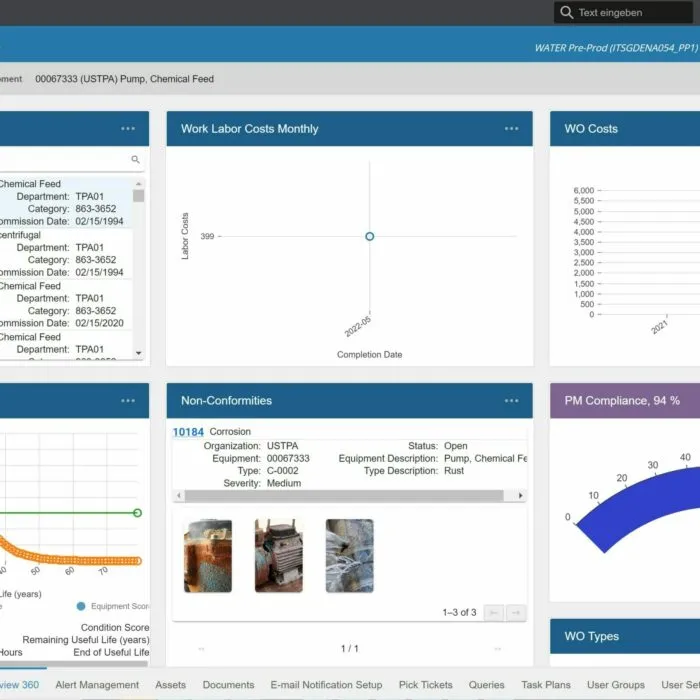Open the rusty tank corrosion thumbnail
Screen dimensions: 700x700
pyautogui.click(x=208, y=556)
